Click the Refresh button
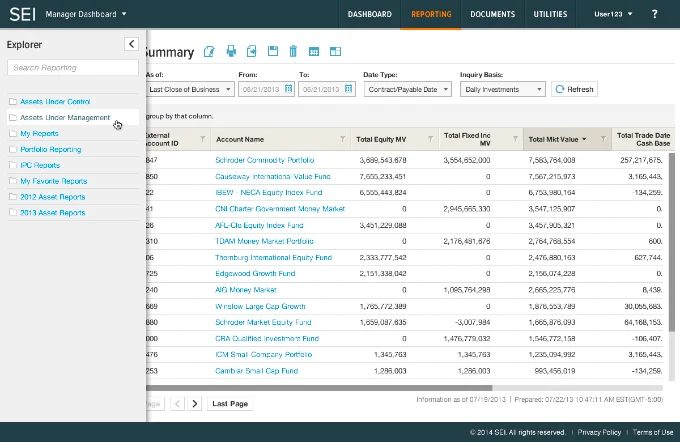This screenshot has height=442, width=680. pyautogui.click(x=574, y=89)
